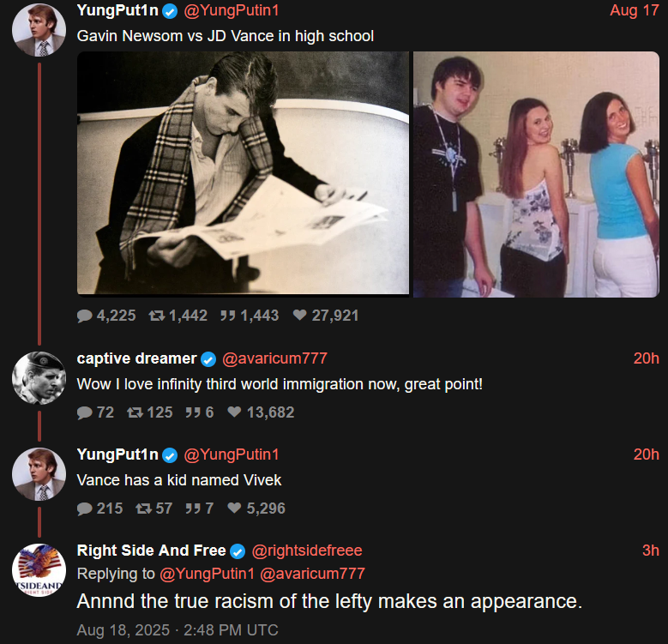This screenshot has height=644, width=668.
Task: Click the retweet icon showing 125
Action: 135,412
